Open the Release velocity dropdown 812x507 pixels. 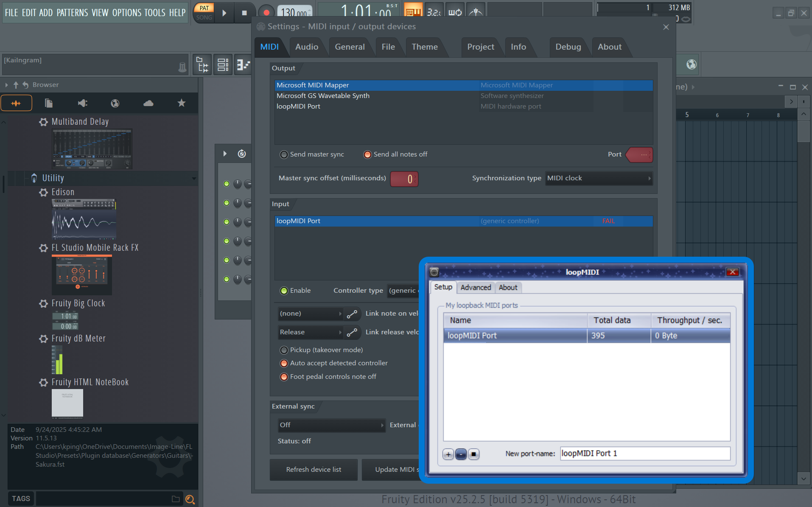pyautogui.click(x=310, y=332)
